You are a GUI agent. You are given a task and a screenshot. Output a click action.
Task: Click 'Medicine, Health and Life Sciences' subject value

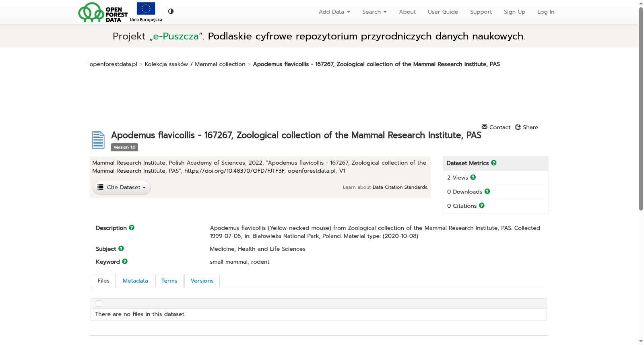click(x=258, y=249)
